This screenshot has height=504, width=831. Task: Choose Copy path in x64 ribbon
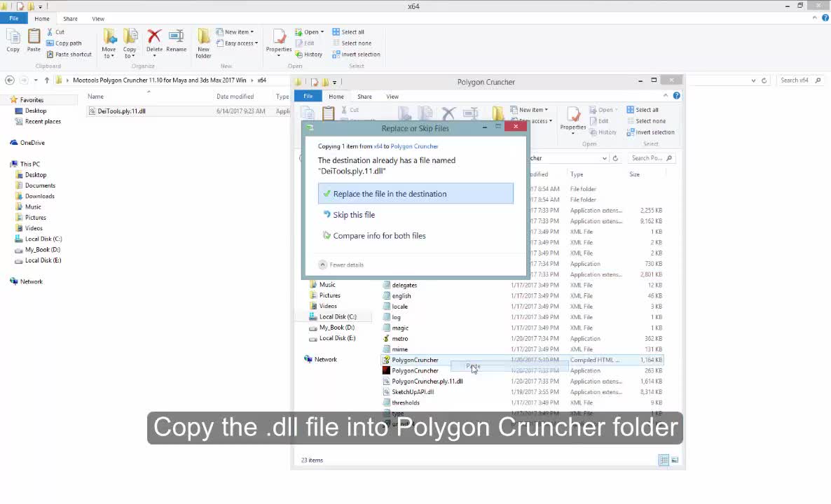pyautogui.click(x=64, y=43)
